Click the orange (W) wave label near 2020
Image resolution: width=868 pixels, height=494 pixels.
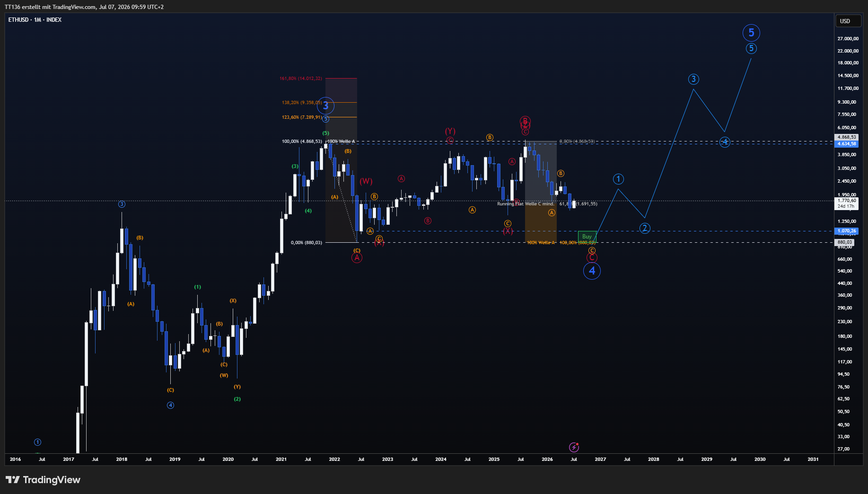pos(224,376)
